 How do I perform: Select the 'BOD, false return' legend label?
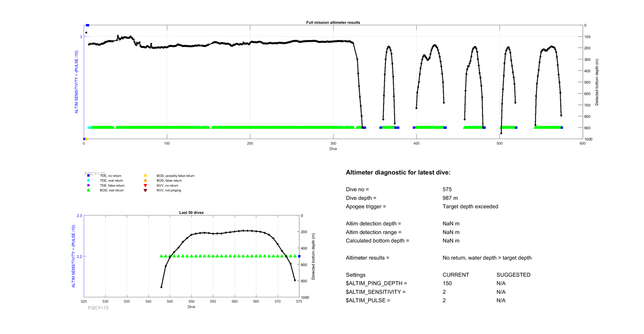(x=169, y=181)
